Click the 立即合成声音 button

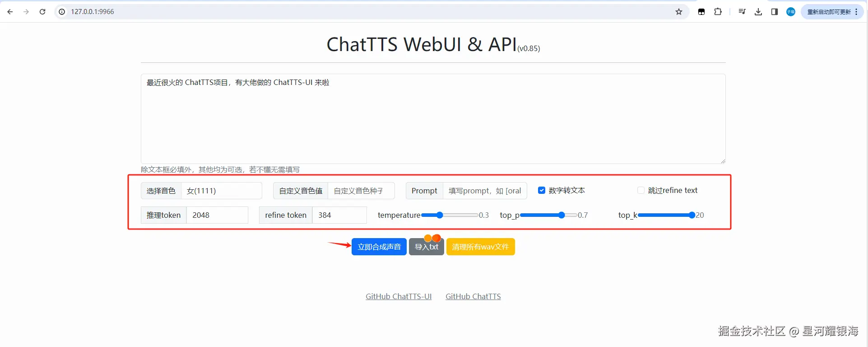(379, 247)
